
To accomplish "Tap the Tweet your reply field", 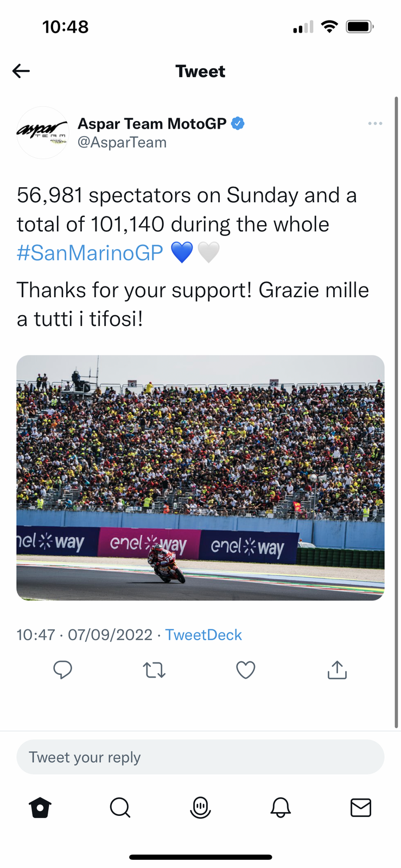I will [200, 757].
